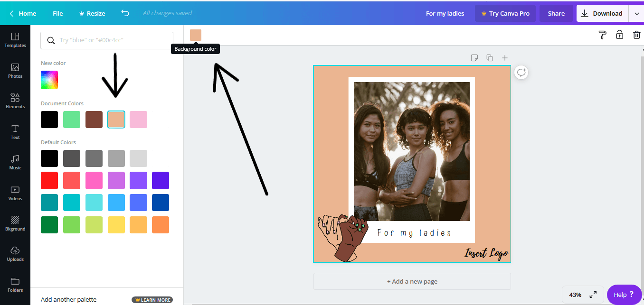
Task: Delete element with trash icon
Action: [636, 35]
